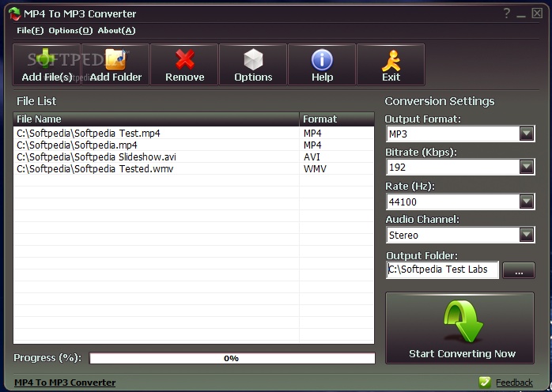Click the Exit running man icon

[x=391, y=65]
